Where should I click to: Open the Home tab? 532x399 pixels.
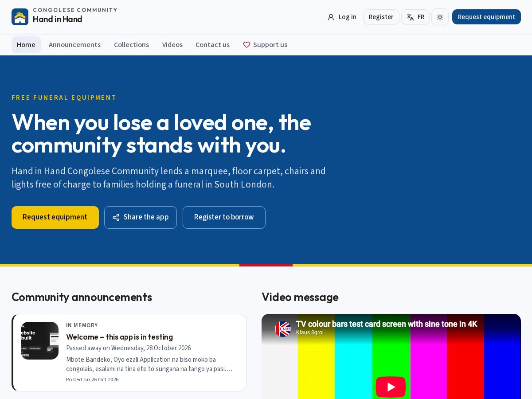coord(26,45)
